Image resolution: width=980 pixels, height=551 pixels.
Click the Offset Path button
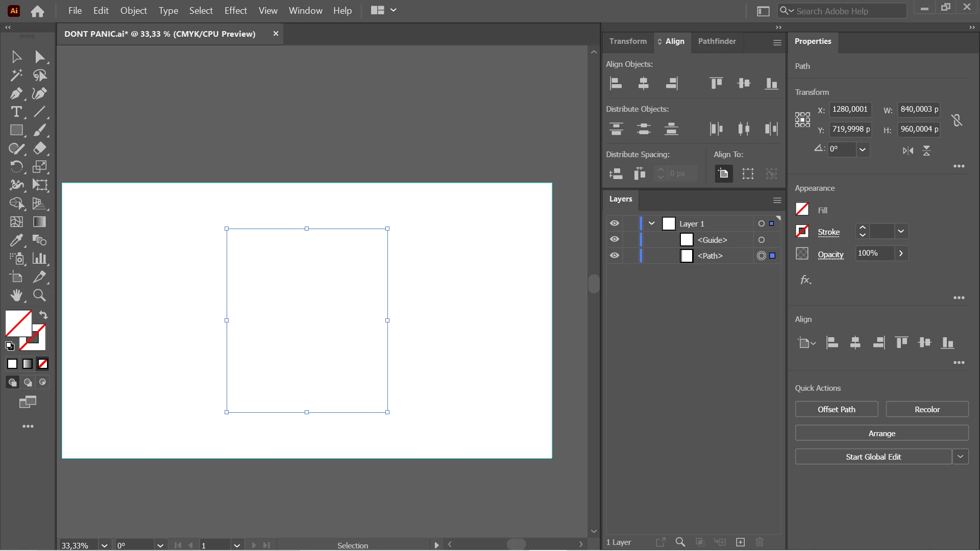coord(836,409)
